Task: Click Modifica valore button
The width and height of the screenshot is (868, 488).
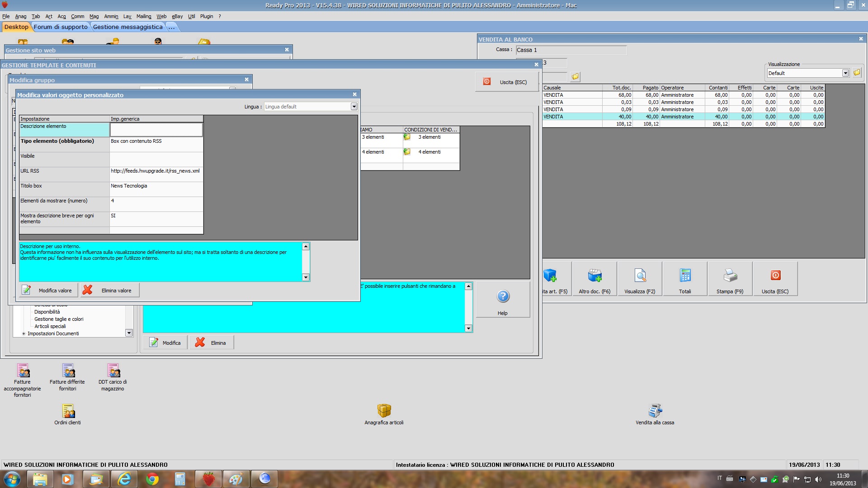Action: (x=48, y=291)
